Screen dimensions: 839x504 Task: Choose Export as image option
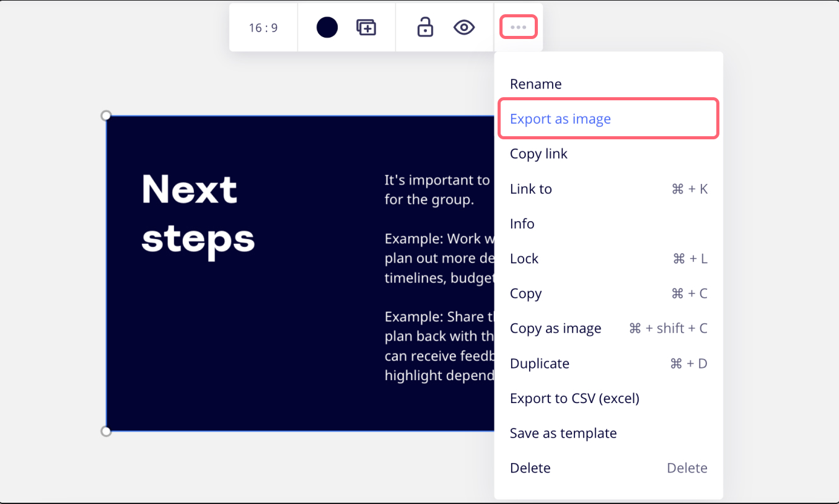(x=560, y=119)
